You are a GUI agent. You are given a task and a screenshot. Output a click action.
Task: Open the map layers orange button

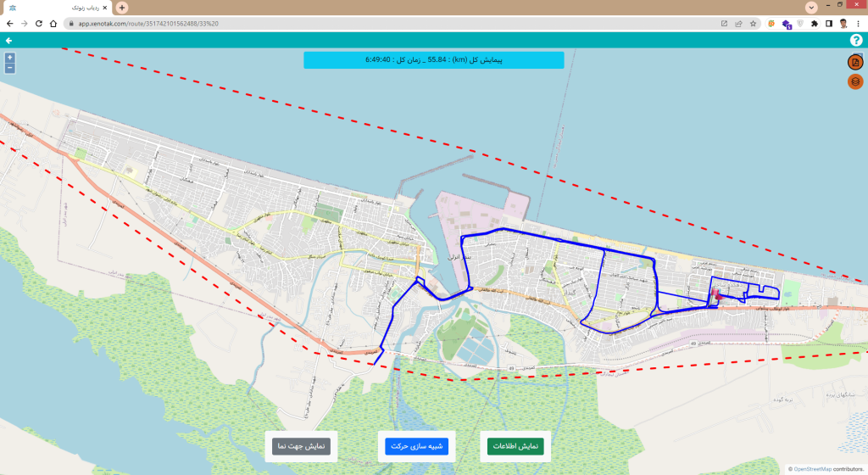(x=855, y=81)
